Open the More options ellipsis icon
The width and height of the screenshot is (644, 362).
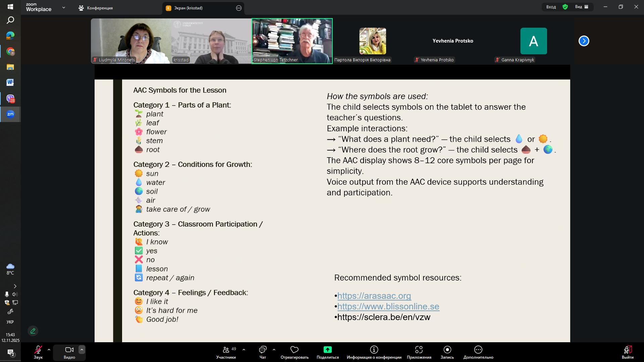click(x=478, y=350)
